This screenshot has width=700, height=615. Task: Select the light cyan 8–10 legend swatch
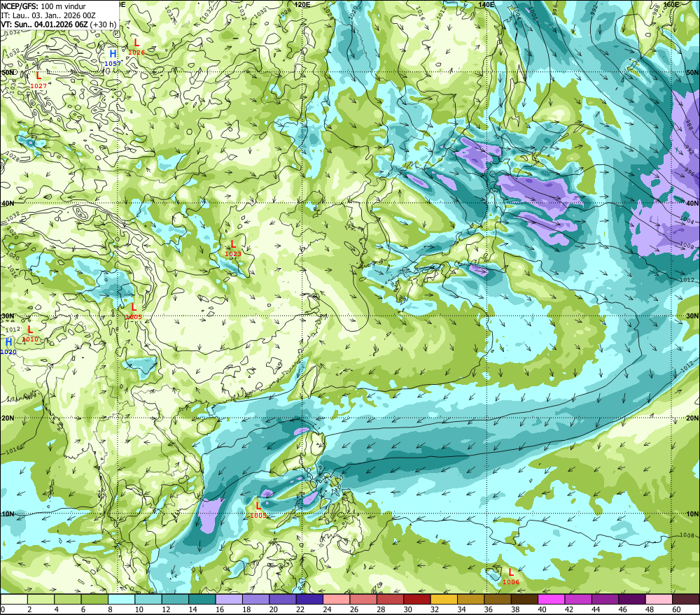[x=121, y=599]
